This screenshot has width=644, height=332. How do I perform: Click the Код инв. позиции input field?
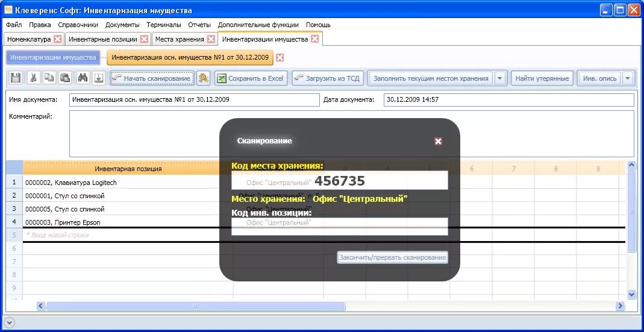coord(340,227)
